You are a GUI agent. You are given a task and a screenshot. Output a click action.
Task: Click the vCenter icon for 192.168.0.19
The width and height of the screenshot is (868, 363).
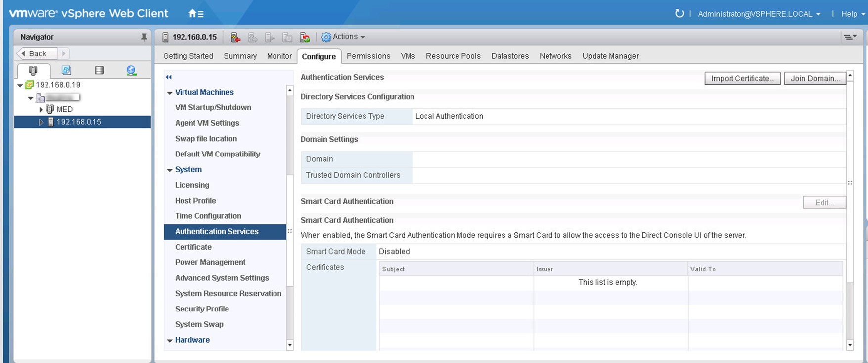29,85
